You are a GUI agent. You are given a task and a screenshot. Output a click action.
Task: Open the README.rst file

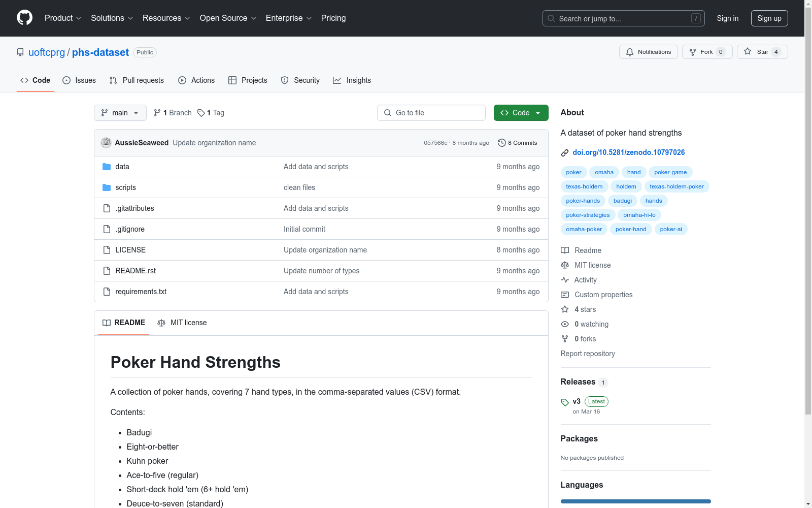pyautogui.click(x=136, y=271)
